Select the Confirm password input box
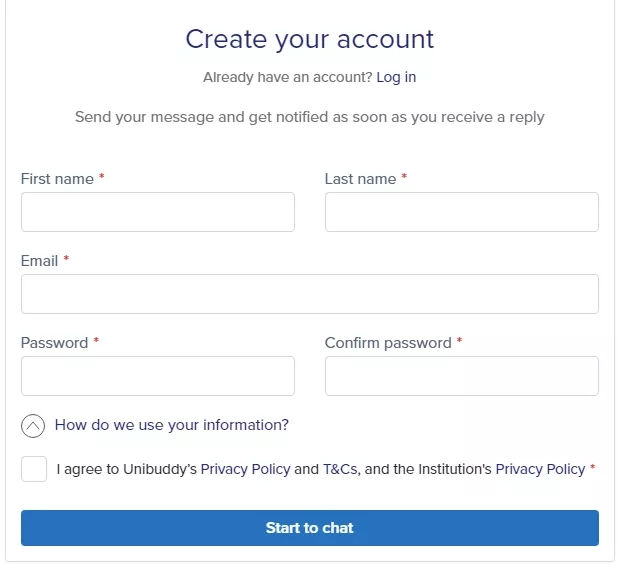The height and width of the screenshot is (565, 620). coord(461,376)
